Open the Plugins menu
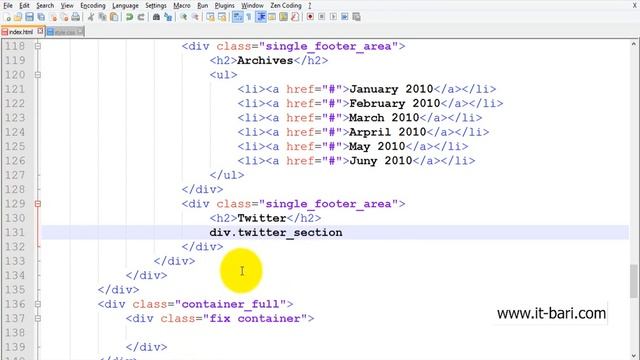The height and width of the screenshot is (360, 640). point(224,6)
